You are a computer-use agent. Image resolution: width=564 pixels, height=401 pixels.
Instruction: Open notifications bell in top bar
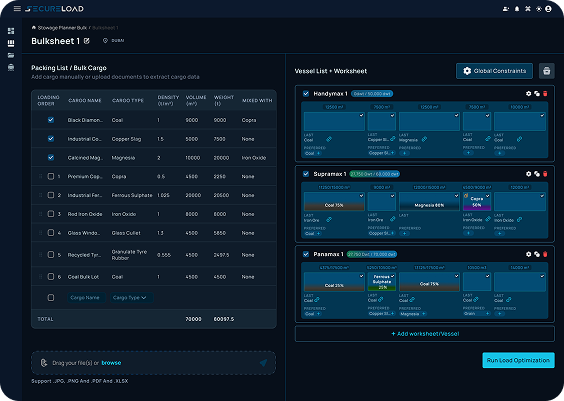[x=517, y=9]
